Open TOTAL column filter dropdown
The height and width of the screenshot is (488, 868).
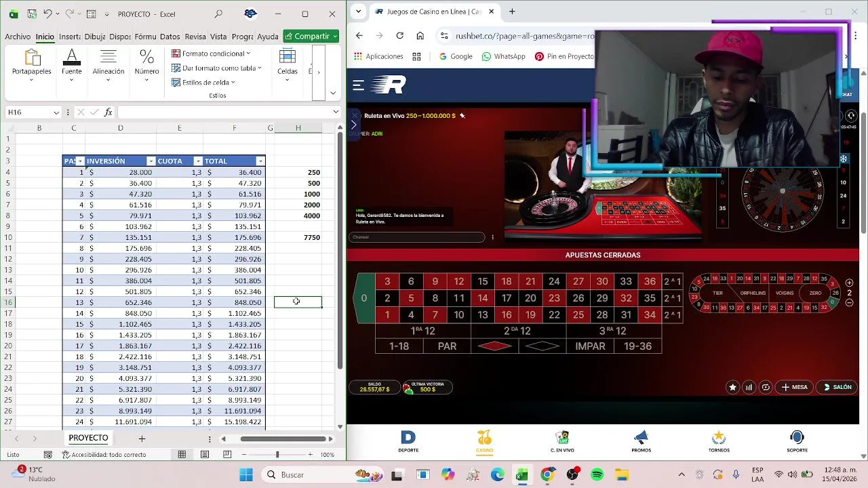260,161
